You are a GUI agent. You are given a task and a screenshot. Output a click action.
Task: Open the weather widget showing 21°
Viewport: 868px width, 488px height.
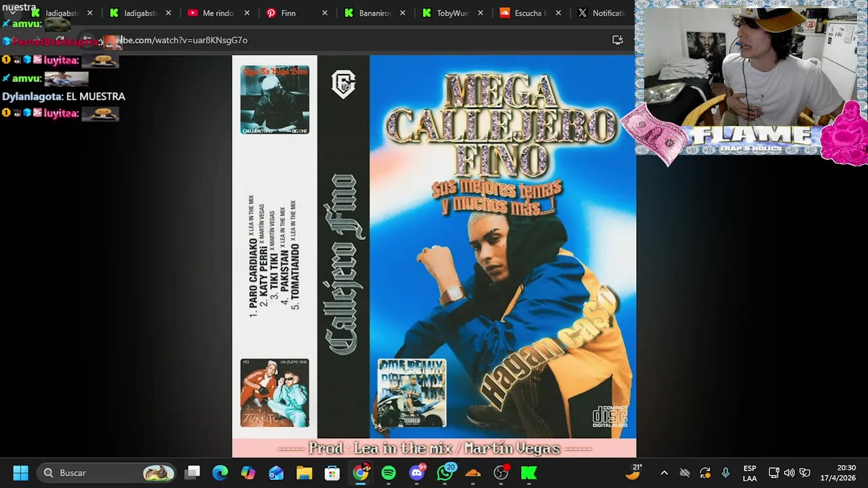pos(633,472)
